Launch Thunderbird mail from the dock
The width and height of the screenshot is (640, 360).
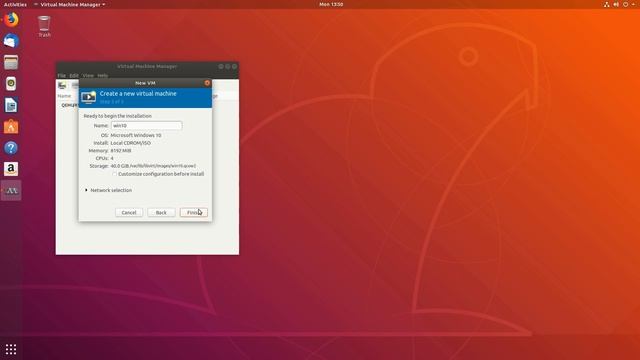click(x=11, y=41)
